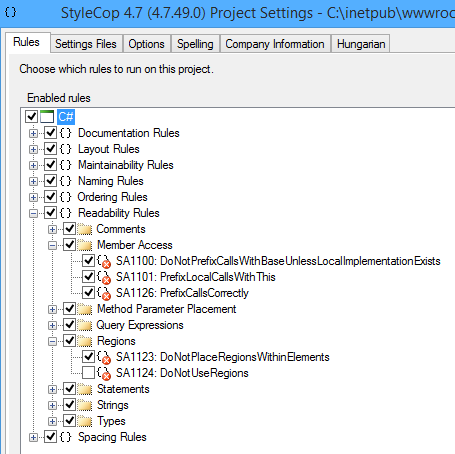
Task: Uncheck the Naming Rules checkbox
Action: [x=51, y=181]
